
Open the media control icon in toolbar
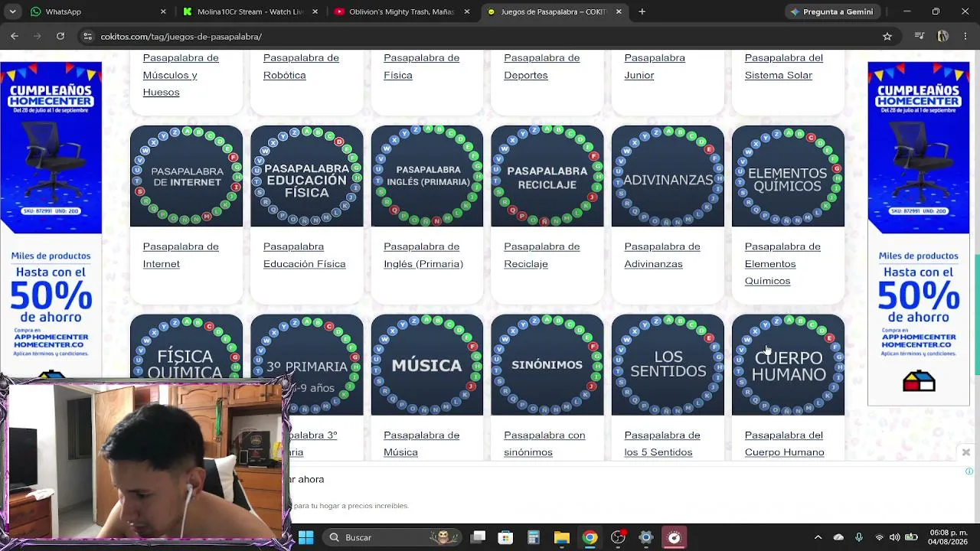click(x=920, y=36)
